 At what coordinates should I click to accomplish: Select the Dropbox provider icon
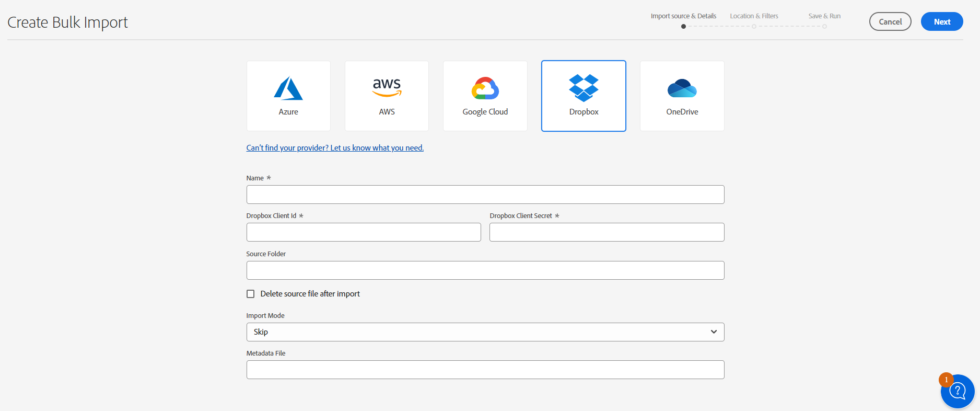point(584,88)
